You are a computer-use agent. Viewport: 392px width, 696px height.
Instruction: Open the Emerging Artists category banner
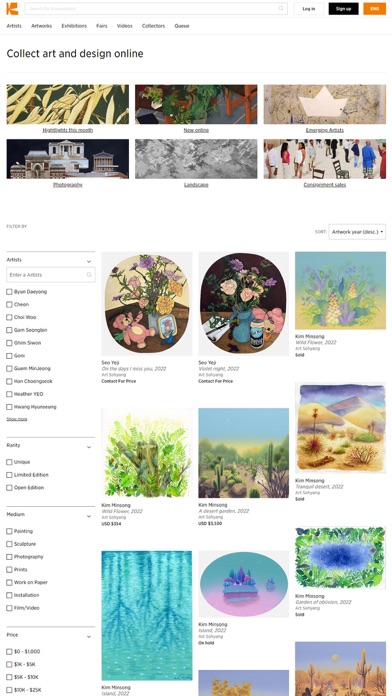coord(325,104)
